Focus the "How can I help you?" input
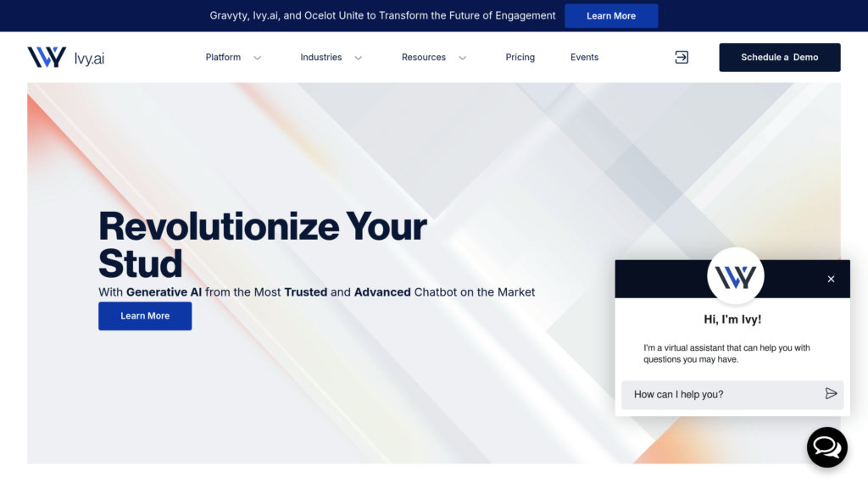 tap(721, 394)
